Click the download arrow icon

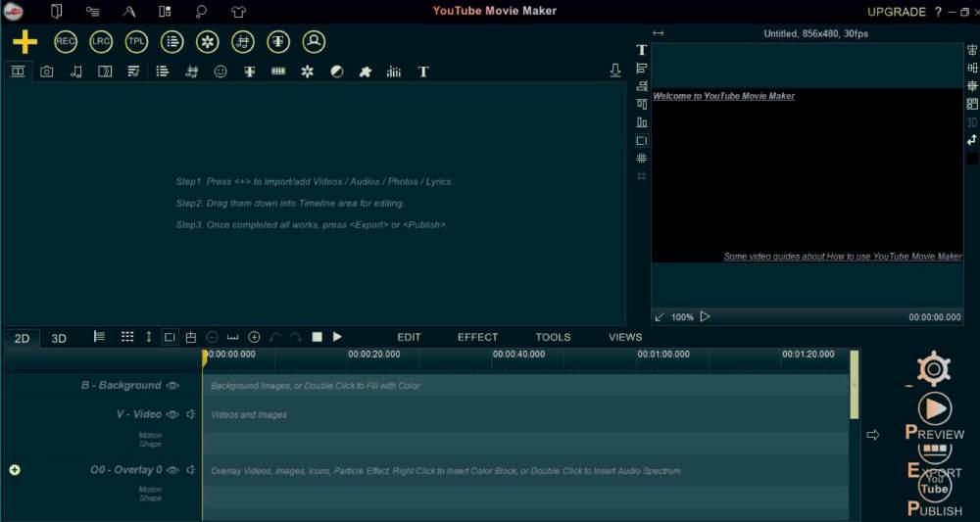(615, 71)
